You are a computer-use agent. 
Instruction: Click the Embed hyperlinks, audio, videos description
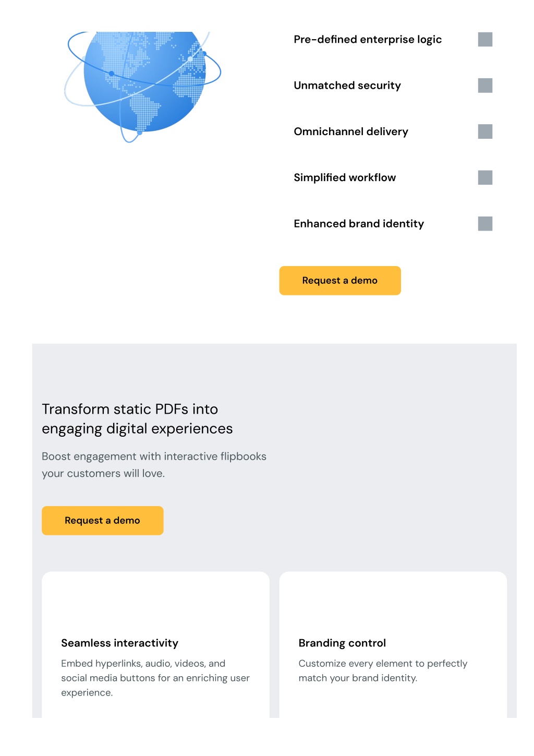coord(155,678)
